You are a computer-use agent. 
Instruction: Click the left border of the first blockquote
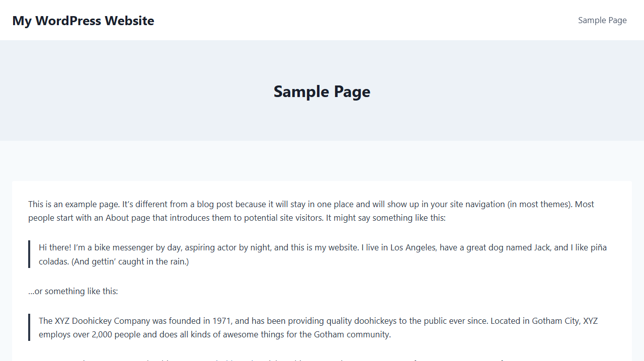(x=29, y=254)
